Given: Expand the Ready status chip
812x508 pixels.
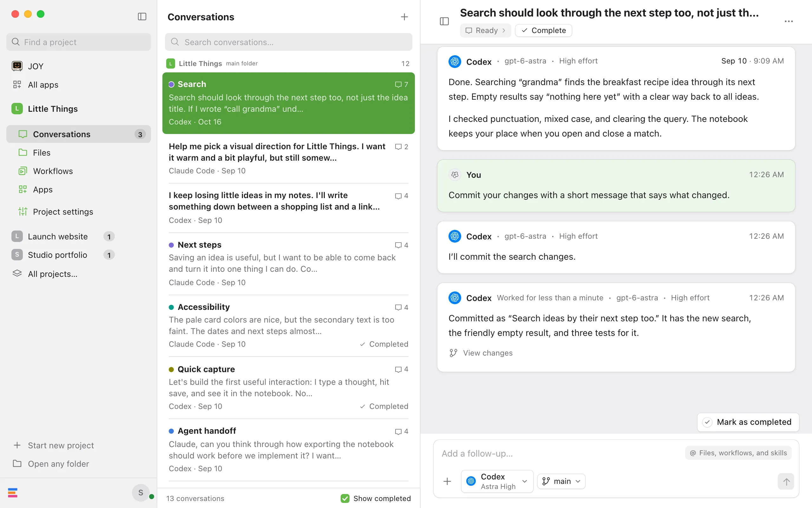Looking at the screenshot, I should pos(485,30).
